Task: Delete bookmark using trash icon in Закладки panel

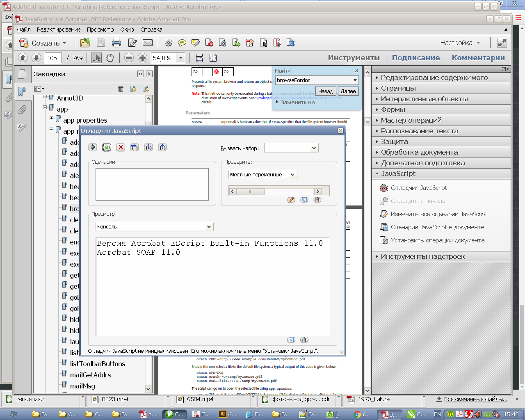Action: (121, 89)
